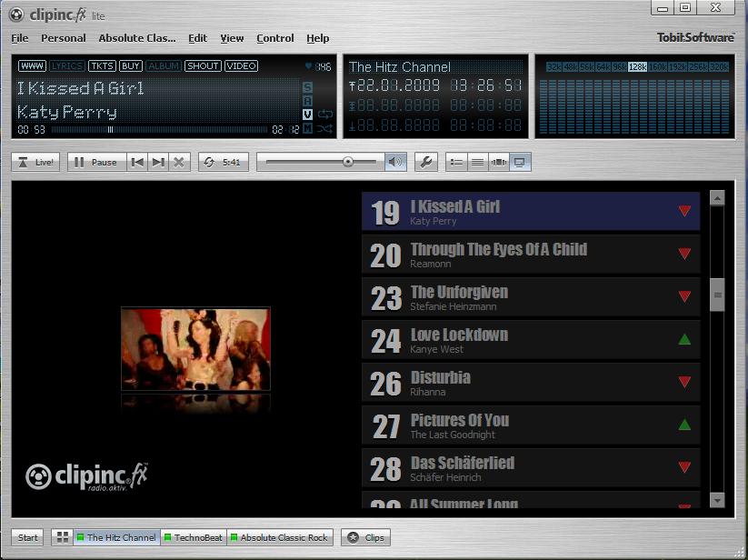Select the 32k bitrate
The height and width of the screenshot is (560, 748).
[554, 66]
